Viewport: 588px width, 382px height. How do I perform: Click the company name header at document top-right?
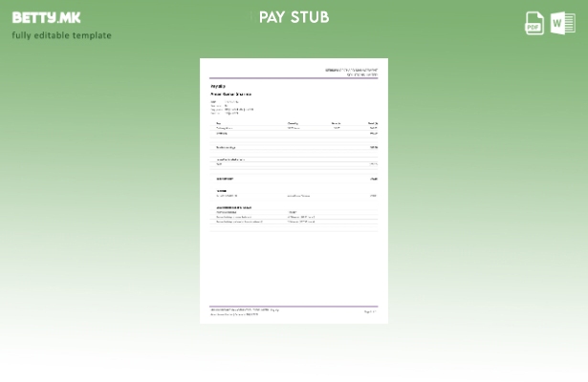pyautogui.click(x=351, y=69)
